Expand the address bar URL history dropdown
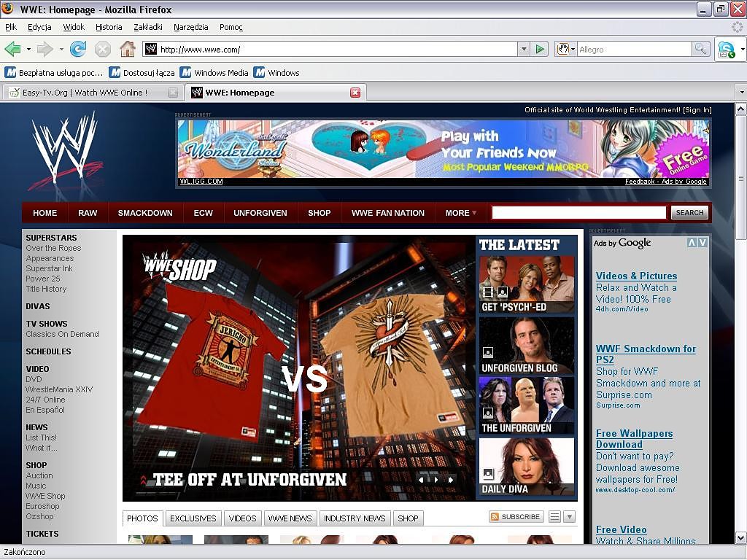Viewport: 747px width, 560px height. coord(524,49)
